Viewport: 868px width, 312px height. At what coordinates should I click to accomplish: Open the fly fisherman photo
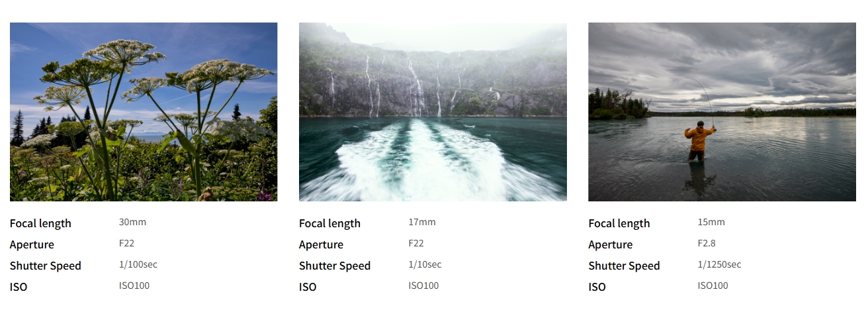pyautogui.click(x=722, y=112)
